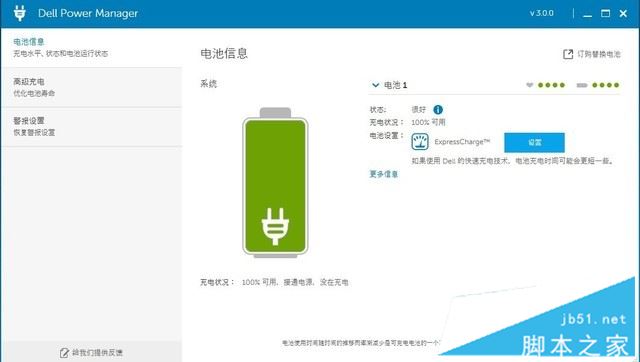This screenshot has width=640, height=362.
Task: Click the blue info icon beside 良好
Action: pyautogui.click(x=438, y=109)
